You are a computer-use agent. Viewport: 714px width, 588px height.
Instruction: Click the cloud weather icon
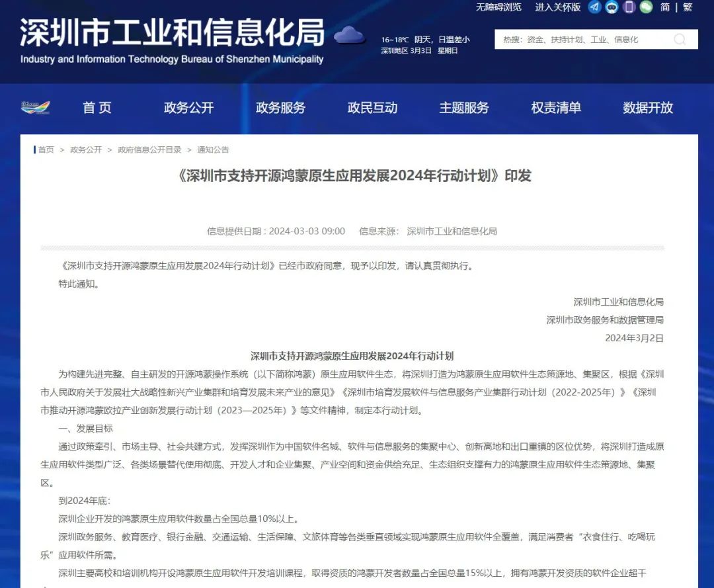tap(349, 35)
